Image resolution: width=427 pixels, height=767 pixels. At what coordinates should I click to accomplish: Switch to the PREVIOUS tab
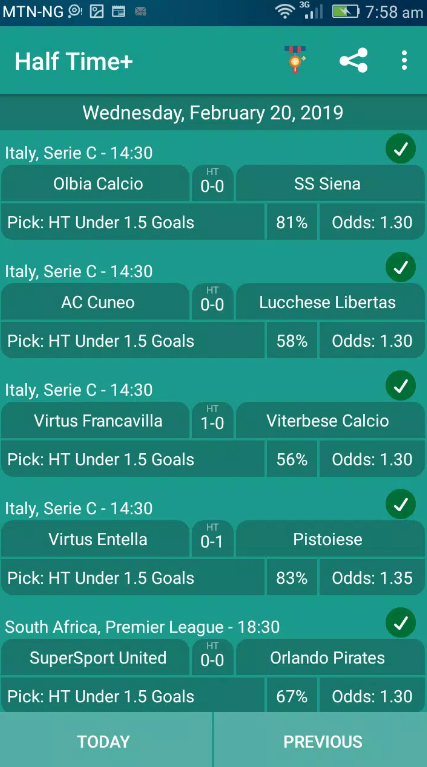pos(321,740)
